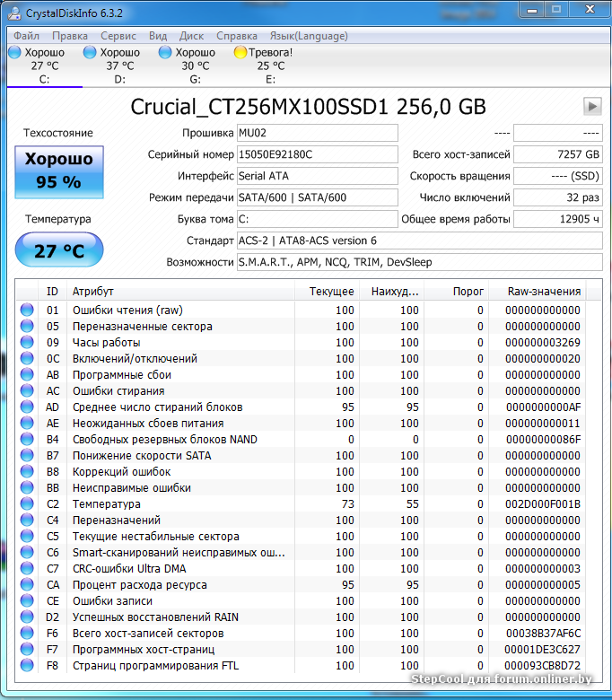Click status icon for attribute 01 Ошибки чтения
The image size is (612, 700).
click(27, 310)
